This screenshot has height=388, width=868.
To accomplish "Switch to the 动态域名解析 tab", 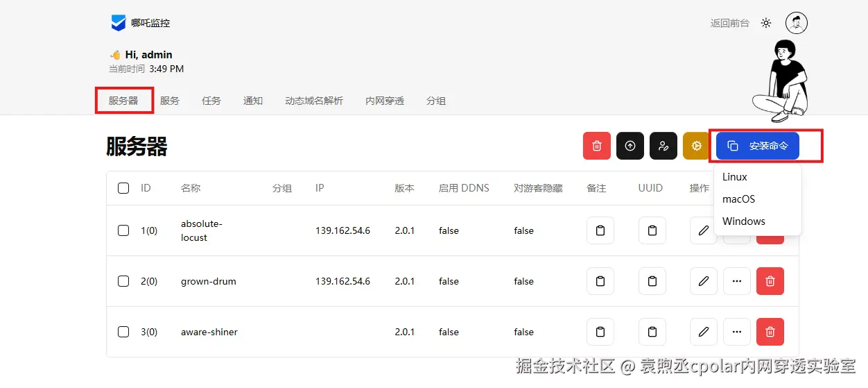I will click(314, 101).
